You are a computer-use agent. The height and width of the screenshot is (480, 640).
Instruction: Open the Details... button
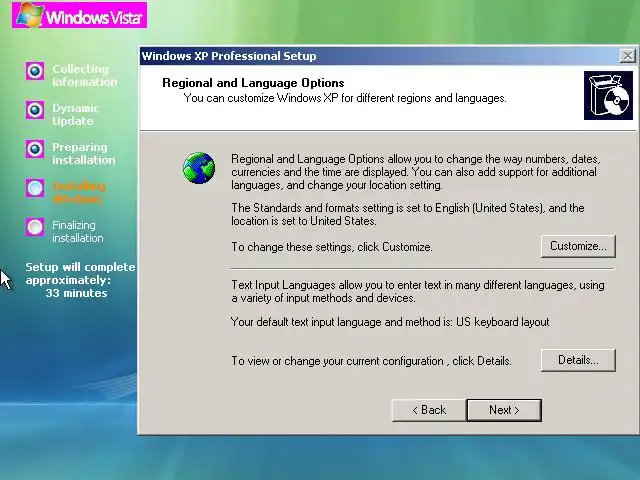578,360
